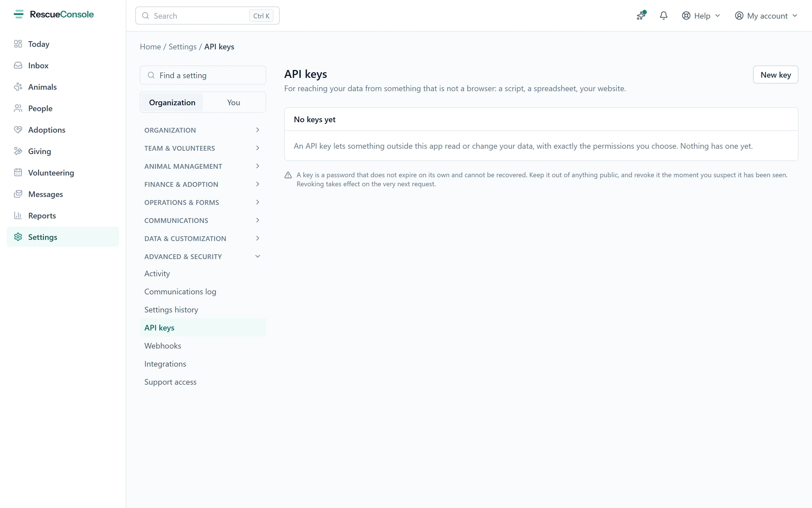Viewport: 812px width, 508px height.
Task: Open Messages envelope icon
Action: [18, 194]
